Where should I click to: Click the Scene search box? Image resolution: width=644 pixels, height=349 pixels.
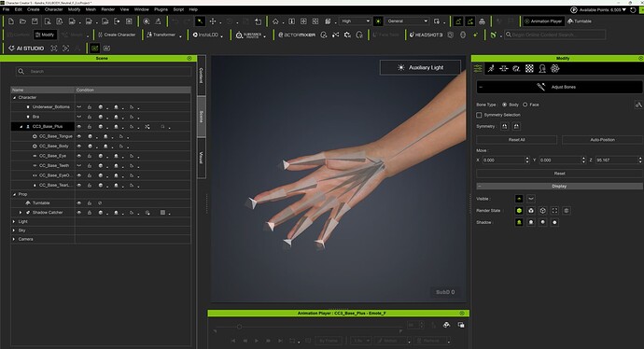[x=103, y=72]
